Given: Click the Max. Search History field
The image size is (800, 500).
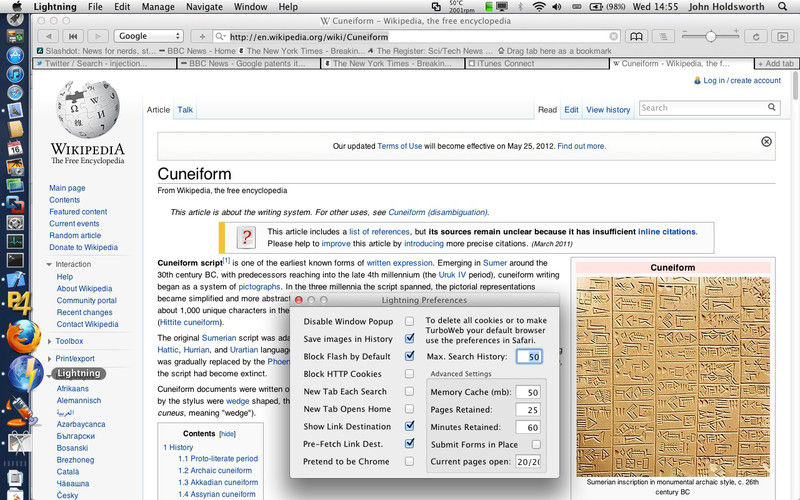Looking at the screenshot, I should (529, 357).
